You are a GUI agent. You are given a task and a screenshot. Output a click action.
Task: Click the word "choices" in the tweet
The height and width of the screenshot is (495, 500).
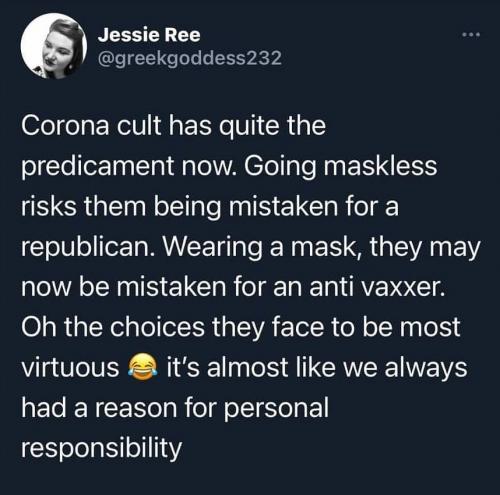pos(157,327)
